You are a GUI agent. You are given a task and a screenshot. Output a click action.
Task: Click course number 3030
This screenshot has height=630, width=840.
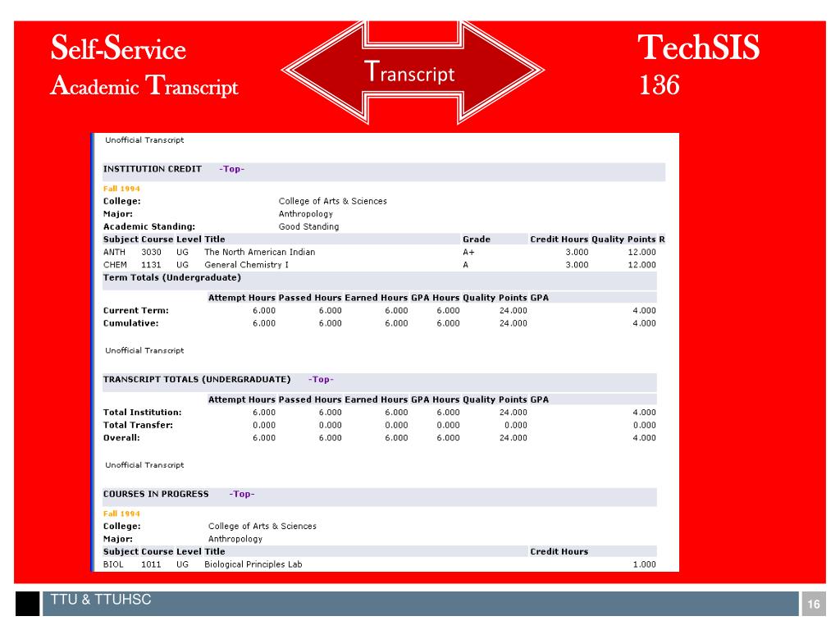click(x=151, y=253)
